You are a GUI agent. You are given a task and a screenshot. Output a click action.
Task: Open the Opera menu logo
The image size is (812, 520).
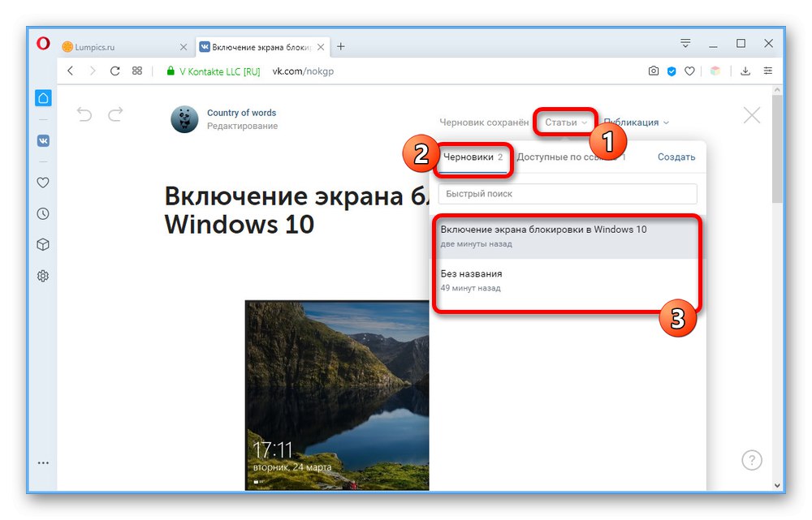[x=43, y=44]
